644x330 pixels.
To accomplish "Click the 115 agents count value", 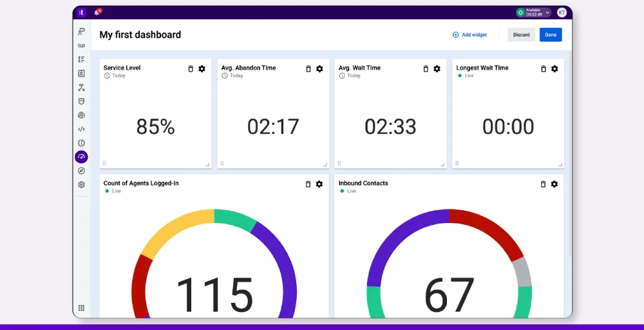I will (214, 295).
